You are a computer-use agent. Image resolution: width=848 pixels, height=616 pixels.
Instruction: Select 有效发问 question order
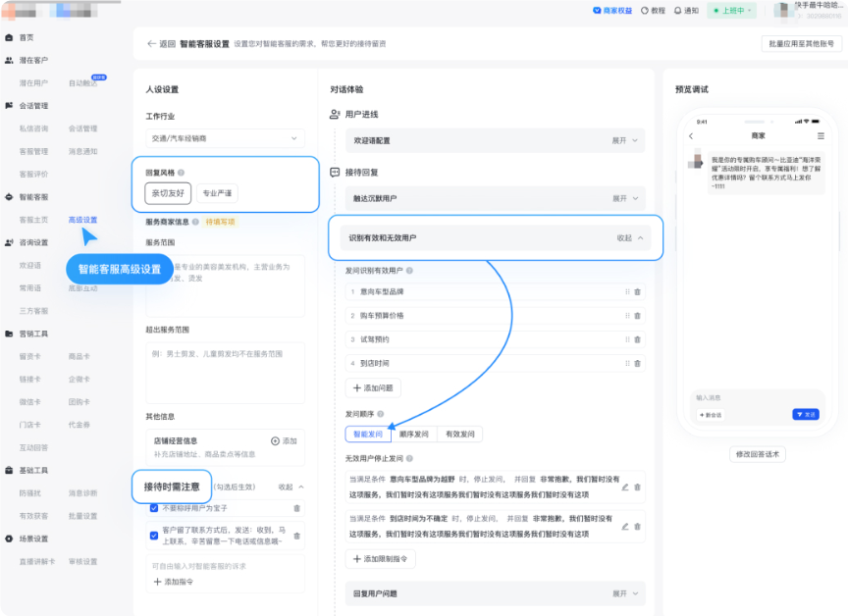coord(459,435)
